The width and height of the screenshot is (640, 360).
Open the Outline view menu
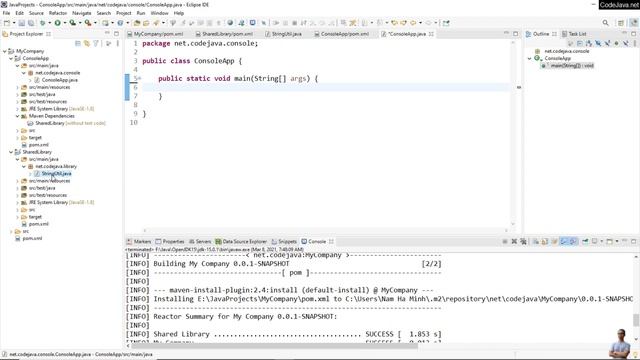635,43
